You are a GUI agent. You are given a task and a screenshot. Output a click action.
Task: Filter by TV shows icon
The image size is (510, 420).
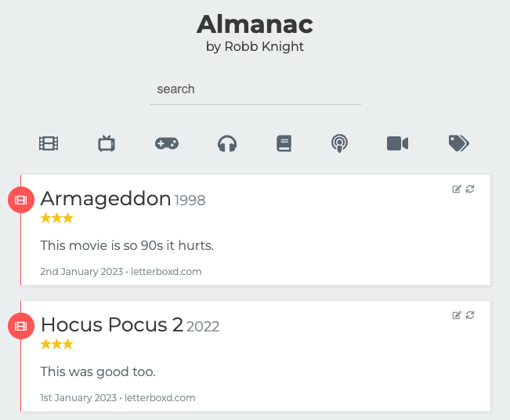(x=107, y=143)
